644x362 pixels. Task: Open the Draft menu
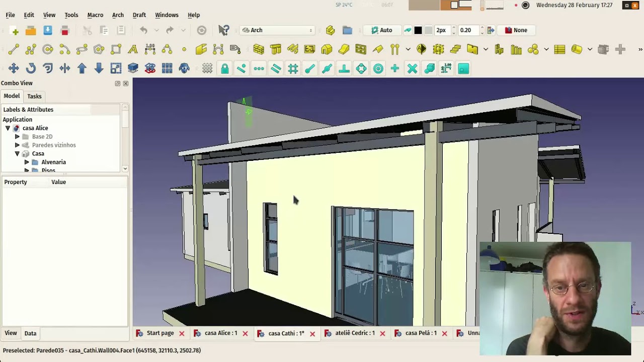pyautogui.click(x=139, y=15)
